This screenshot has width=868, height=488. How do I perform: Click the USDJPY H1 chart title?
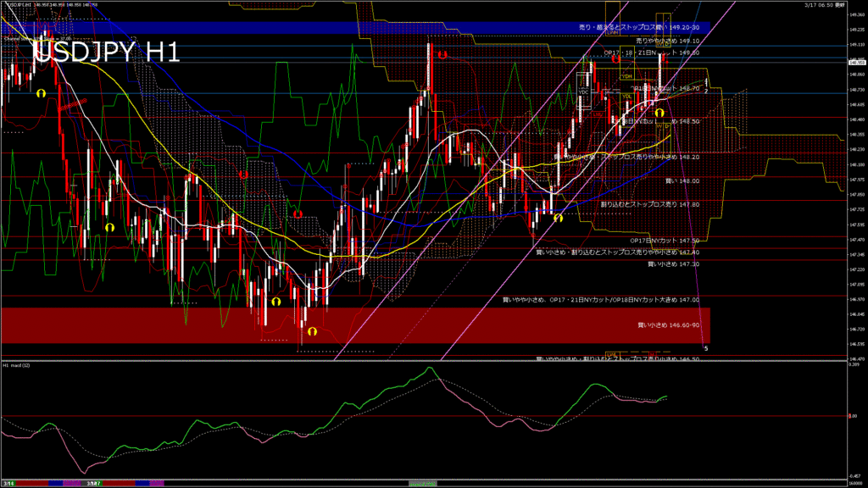click(x=106, y=53)
